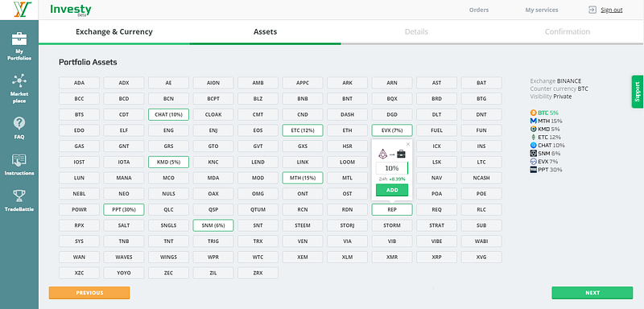644x309 pixels.
Task: Click the orange PREVIOUS button
Action: tap(89, 293)
